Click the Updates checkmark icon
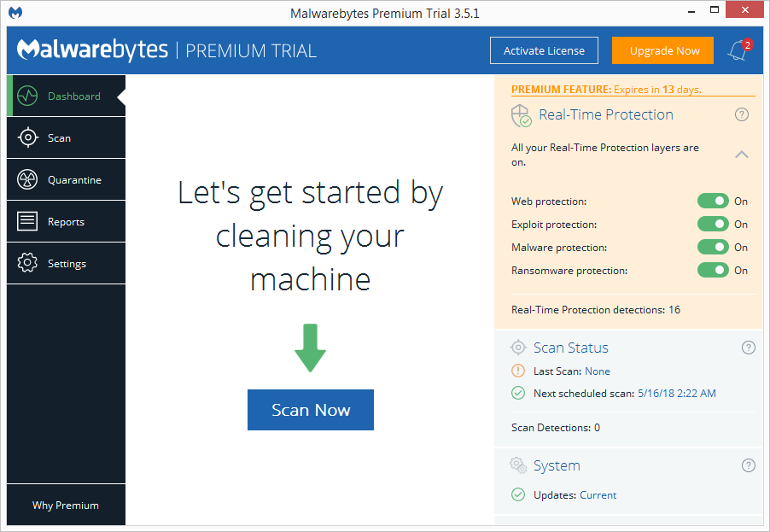Image resolution: width=770 pixels, height=532 pixels. click(x=518, y=494)
